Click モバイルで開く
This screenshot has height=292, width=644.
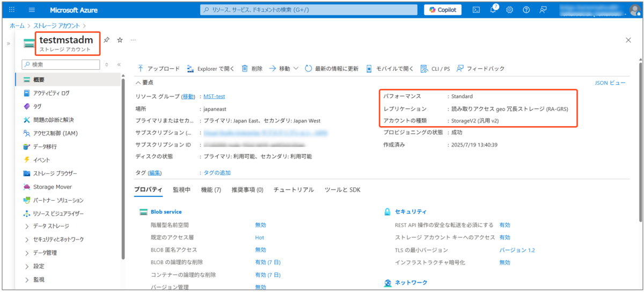pos(390,69)
